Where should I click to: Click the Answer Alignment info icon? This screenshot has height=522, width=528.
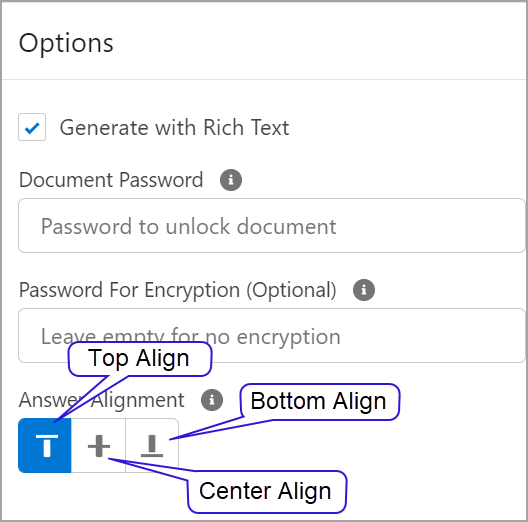(212, 400)
